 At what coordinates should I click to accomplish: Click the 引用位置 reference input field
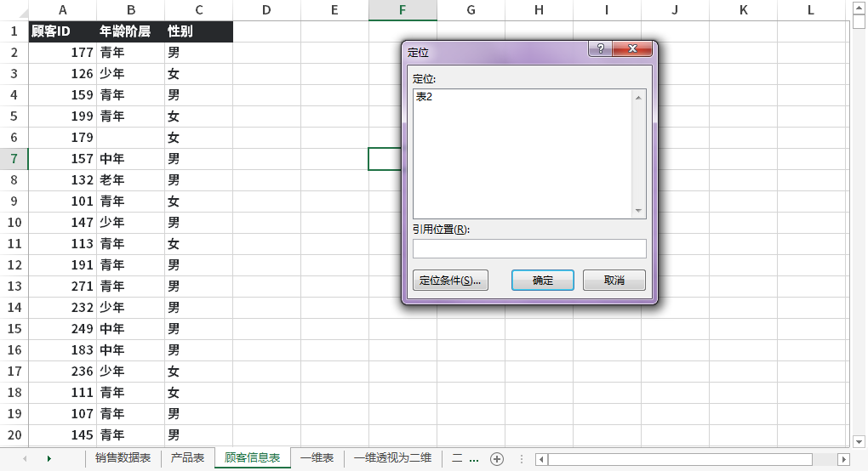pyautogui.click(x=529, y=249)
